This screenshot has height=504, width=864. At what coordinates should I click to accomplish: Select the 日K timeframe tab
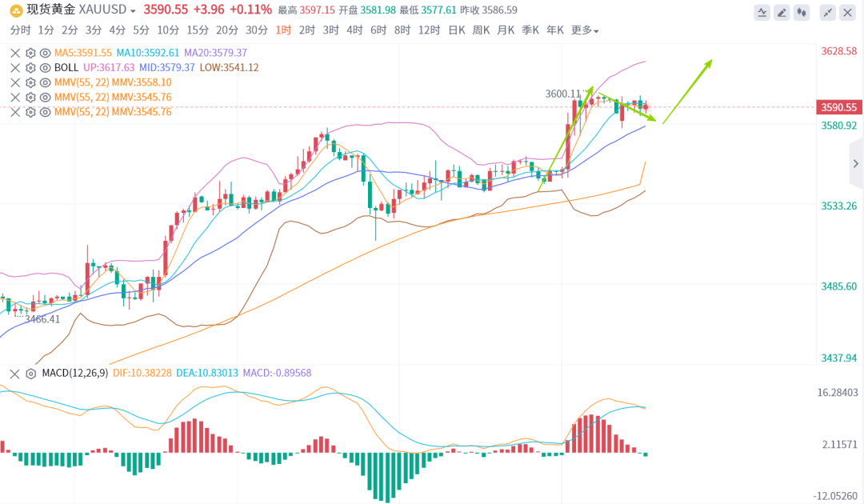click(x=456, y=30)
